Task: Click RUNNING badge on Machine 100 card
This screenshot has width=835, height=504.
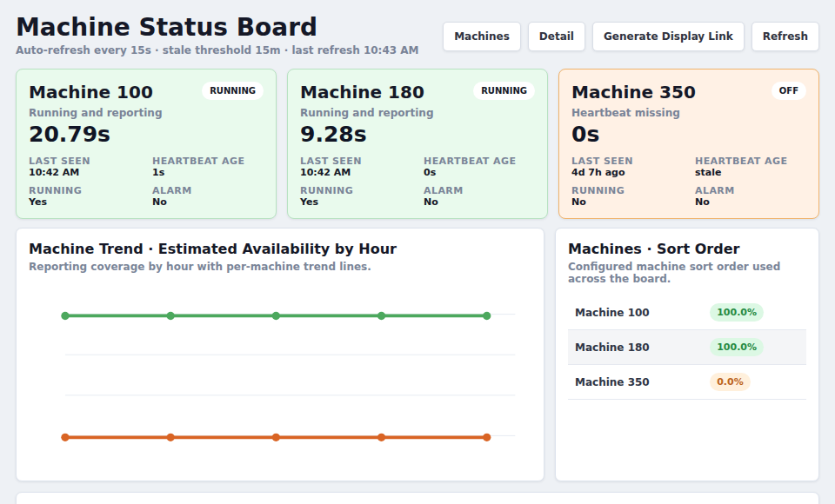Action: coord(233,90)
